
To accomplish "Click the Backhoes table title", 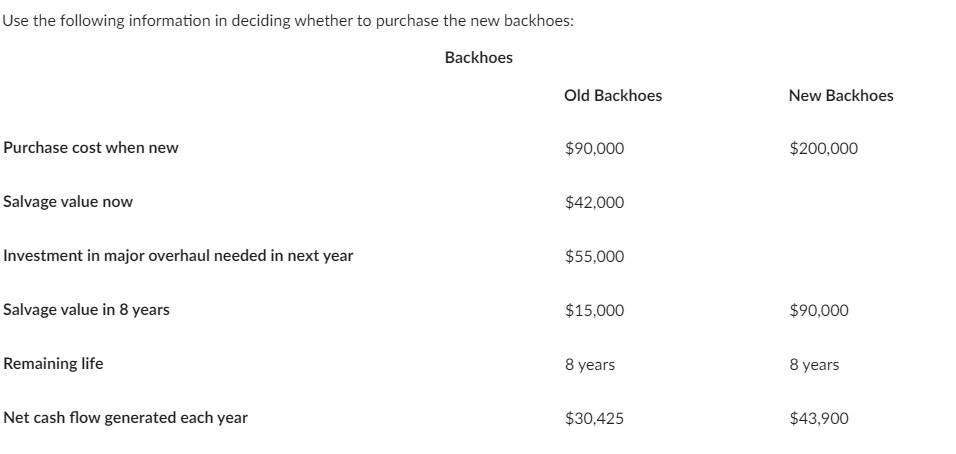I will click(479, 58).
